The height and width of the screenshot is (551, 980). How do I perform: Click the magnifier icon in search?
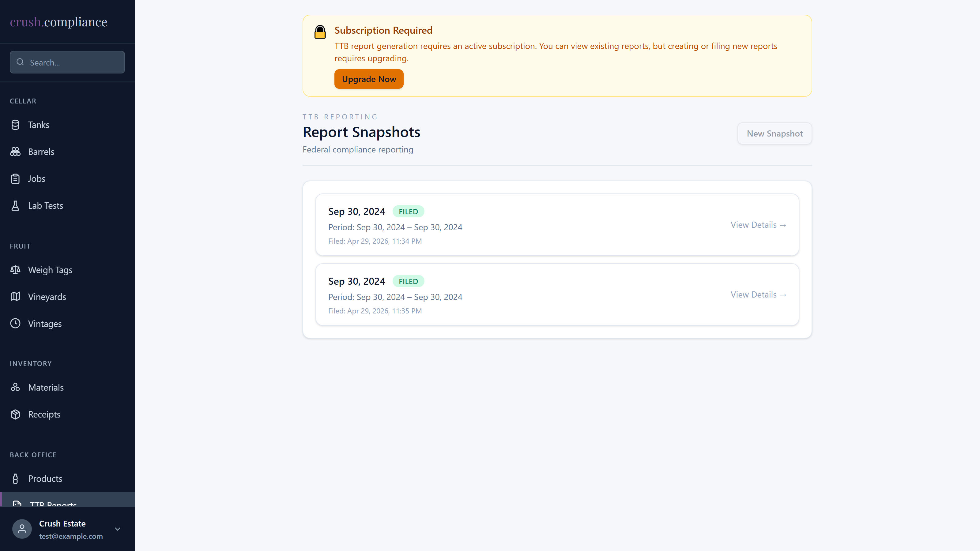tap(20, 62)
